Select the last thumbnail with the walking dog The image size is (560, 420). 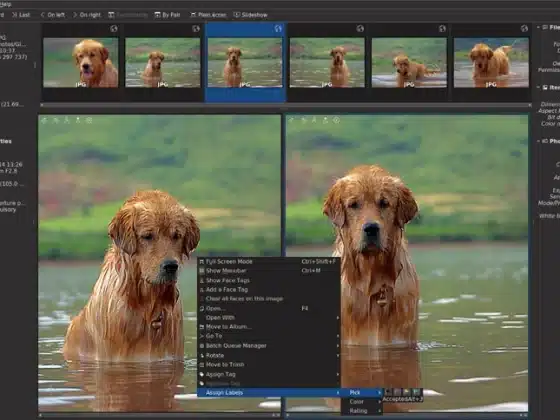click(491, 63)
